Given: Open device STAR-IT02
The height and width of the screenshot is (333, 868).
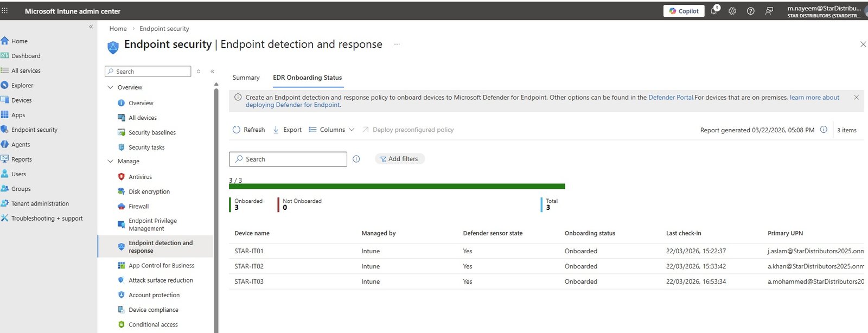Looking at the screenshot, I should [x=249, y=266].
